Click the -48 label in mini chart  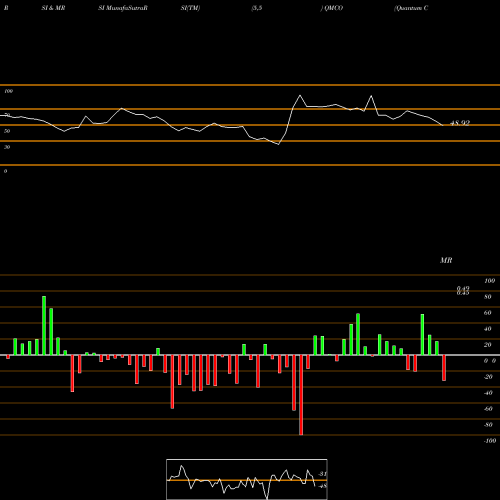322,486
